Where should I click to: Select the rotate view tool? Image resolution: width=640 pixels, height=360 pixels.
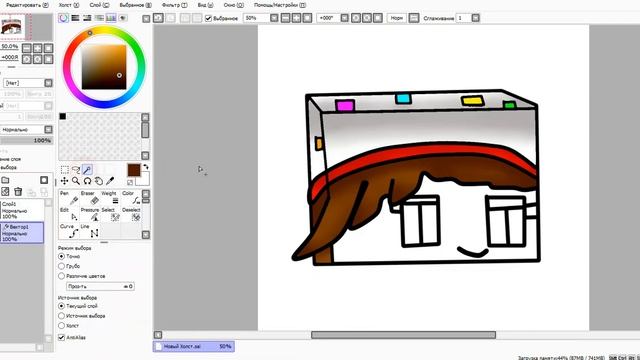(x=87, y=181)
